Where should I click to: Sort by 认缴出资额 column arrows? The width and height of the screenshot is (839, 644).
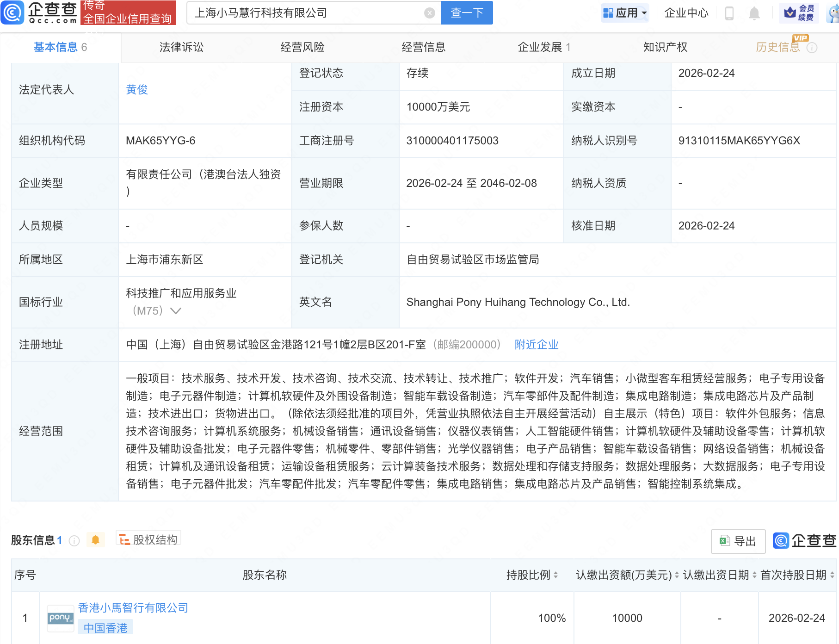click(x=677, y=575)
